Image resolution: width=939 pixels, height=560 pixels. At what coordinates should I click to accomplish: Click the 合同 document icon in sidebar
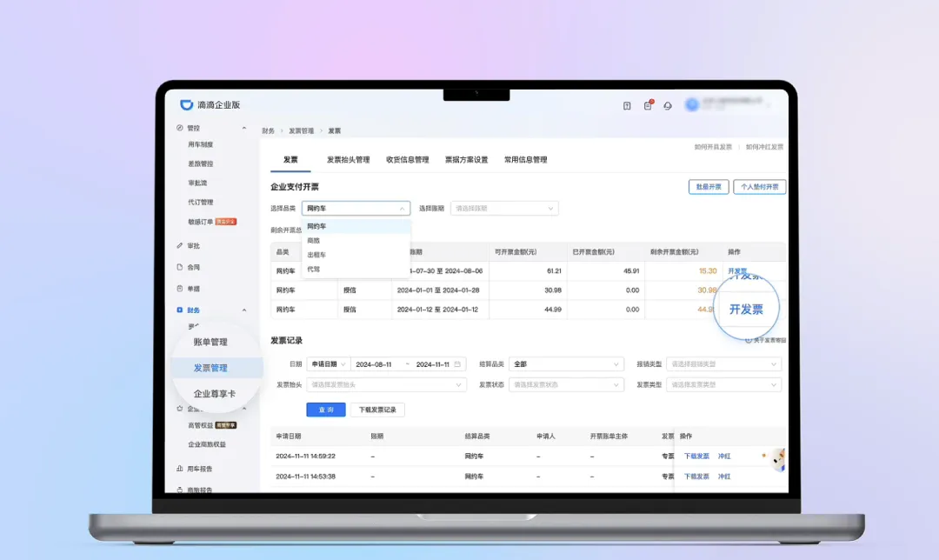click(x=180, y=267)
